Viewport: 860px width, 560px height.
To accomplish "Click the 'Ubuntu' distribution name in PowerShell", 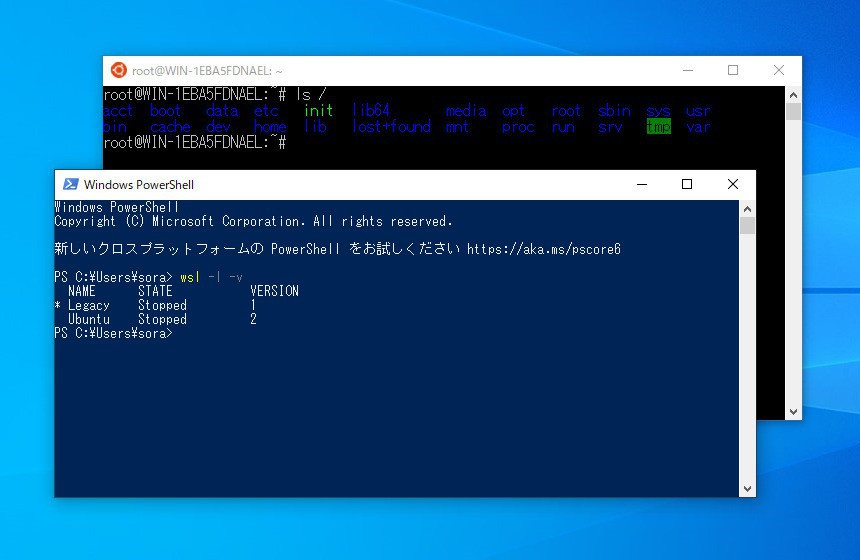I will coord(89,319).
